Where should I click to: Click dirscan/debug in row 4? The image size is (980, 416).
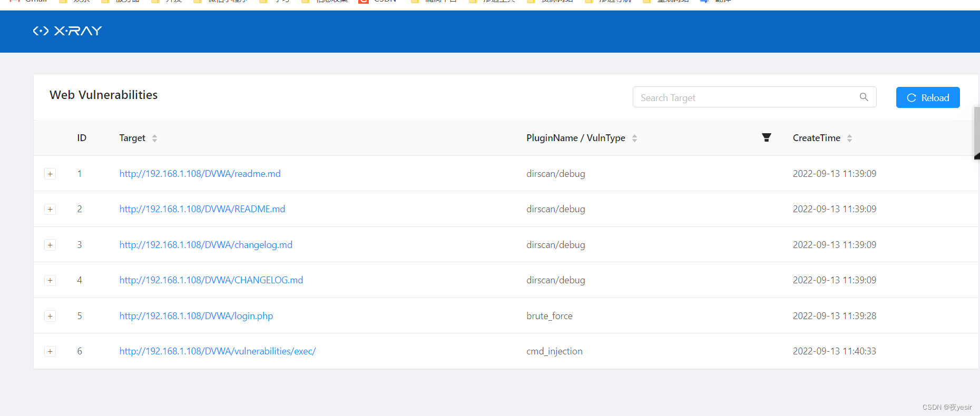[556, 280]
